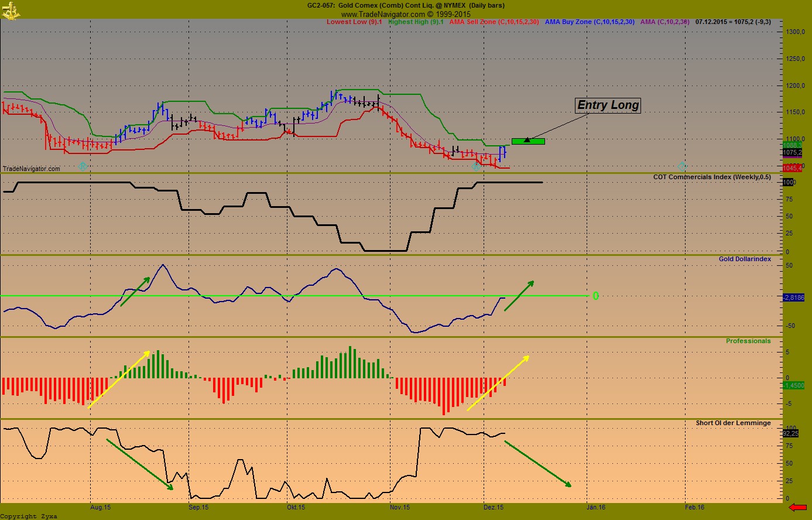
Task: Expand the Gold Dollarindex panel section
Action: click(x=745, y=259)
